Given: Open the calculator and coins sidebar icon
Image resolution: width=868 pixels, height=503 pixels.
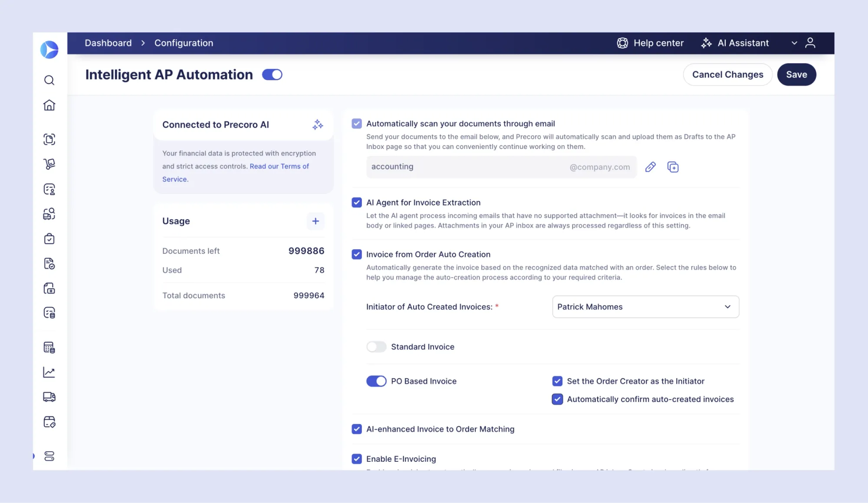Looking at the screenshot, I should coord(49,347).
